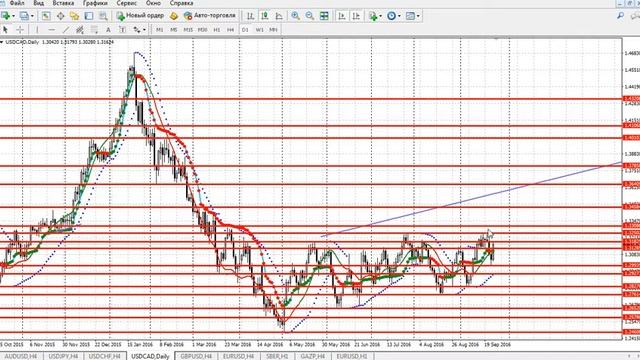Switch timeframe to MN
The height and width of the screenshot is (360, 640).
[273, 29]
